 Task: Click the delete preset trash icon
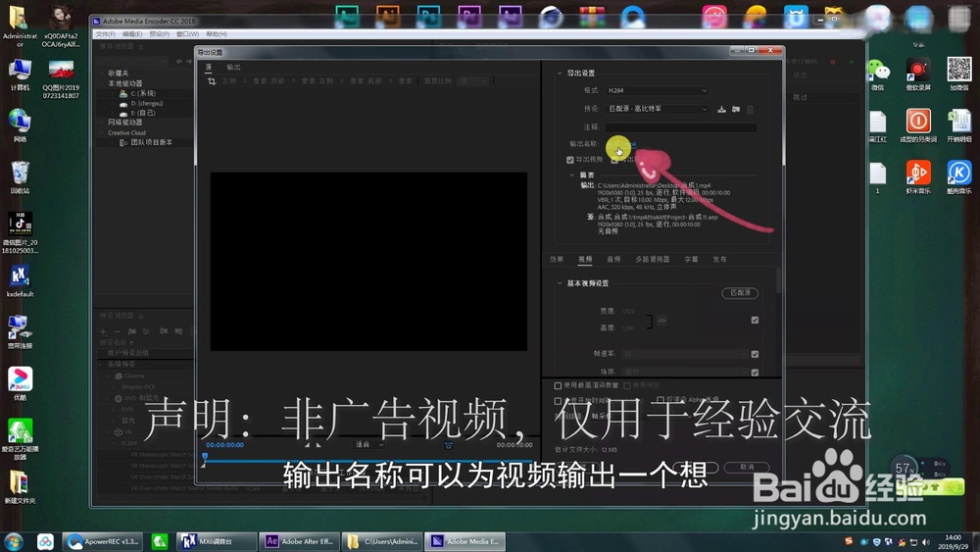pos(750,109)
